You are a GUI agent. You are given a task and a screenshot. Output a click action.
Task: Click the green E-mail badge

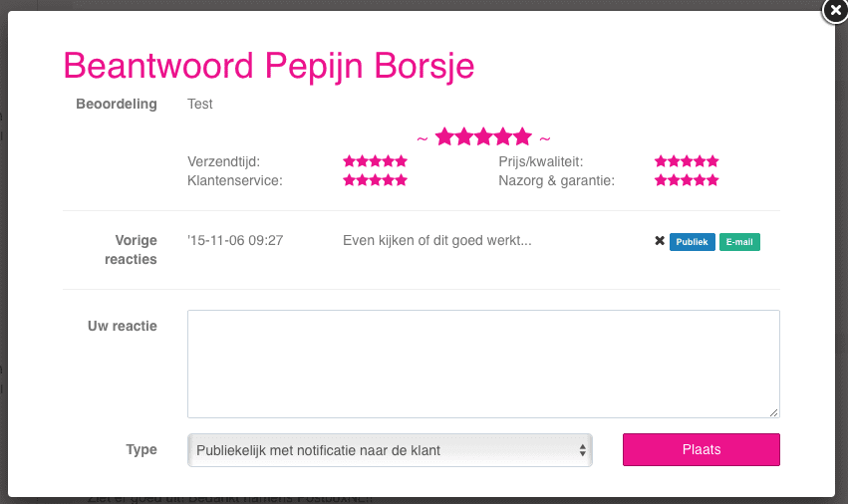(x=739, y=242)
